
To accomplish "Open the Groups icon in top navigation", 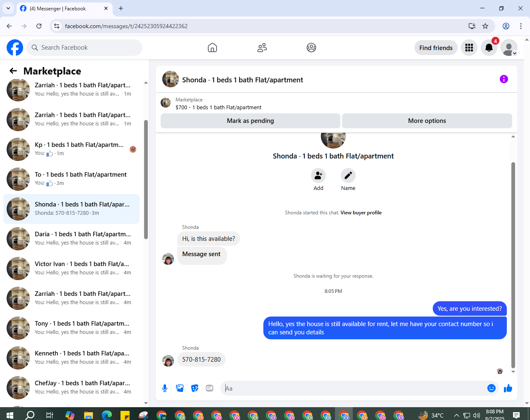I will [311, 48].
